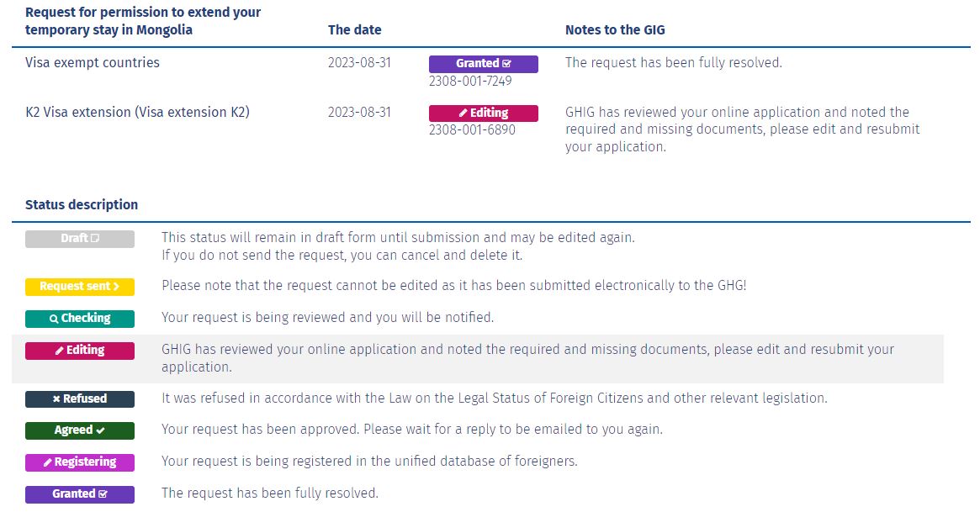Screen dimensions: 980x512
Task: Click the Editing badge in Status description
Action: (x=79, y=351)
